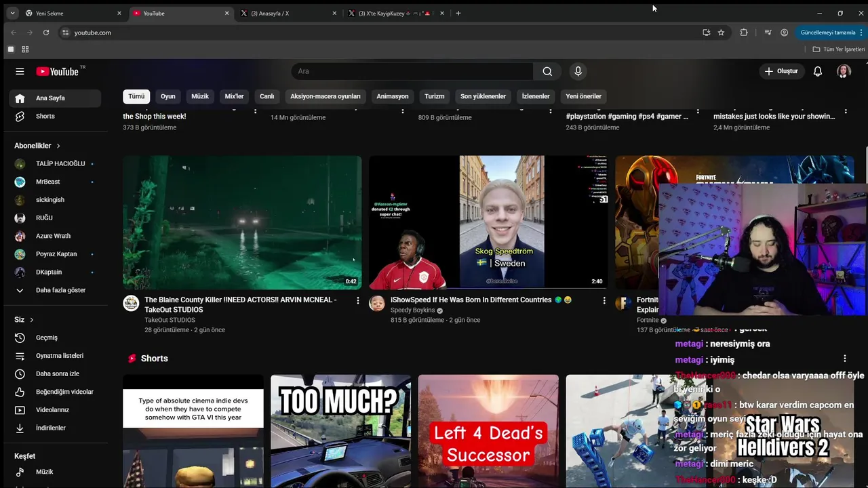The width and height of the screenshot is (868, 488).
Task: Open RUĞU channel subscription
Action: 55,218
